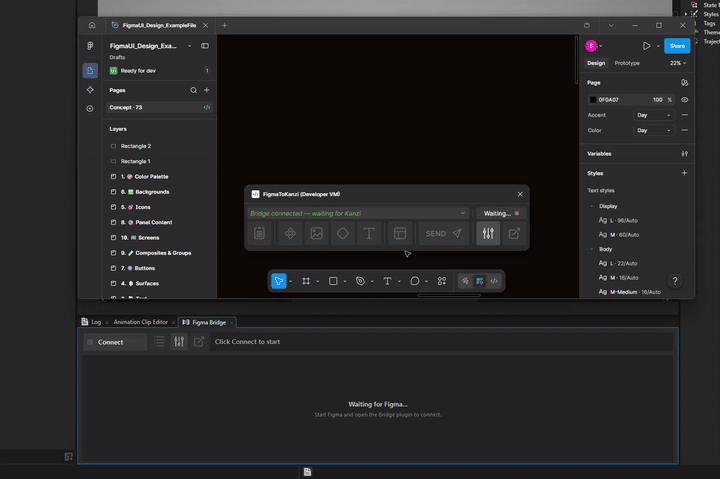Click the Share button

pos(677,46)
